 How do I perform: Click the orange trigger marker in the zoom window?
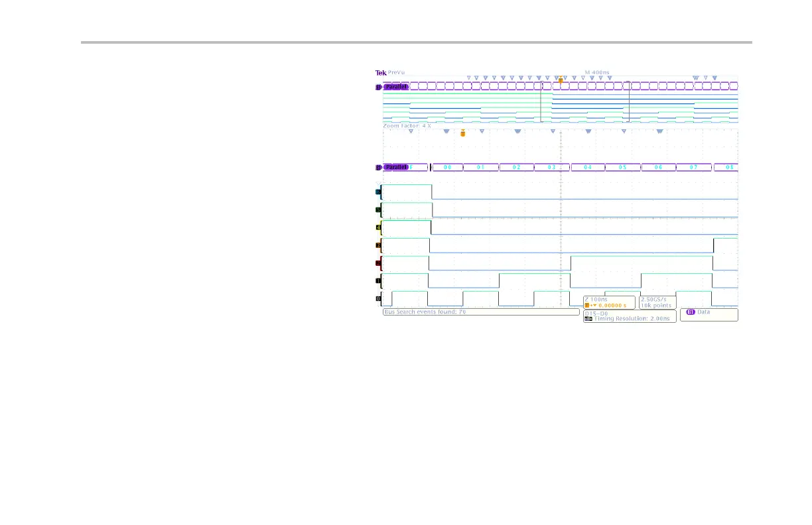[x=462, y=133]
